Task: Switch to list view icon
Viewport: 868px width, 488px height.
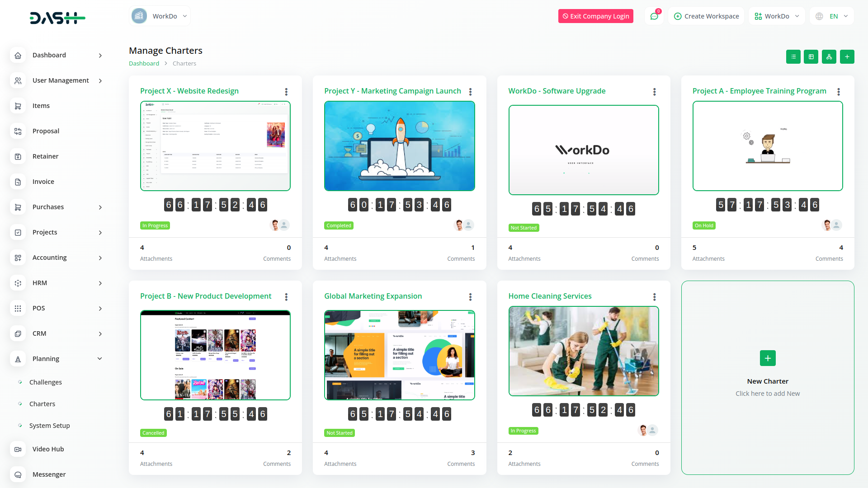Action: (793, 56)
